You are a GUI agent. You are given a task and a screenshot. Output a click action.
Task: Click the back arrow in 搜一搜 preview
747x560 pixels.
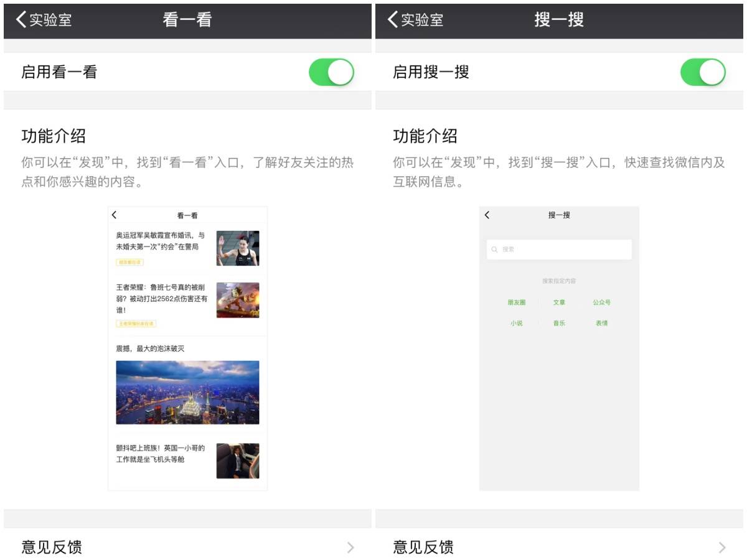(x=487, y=215)
